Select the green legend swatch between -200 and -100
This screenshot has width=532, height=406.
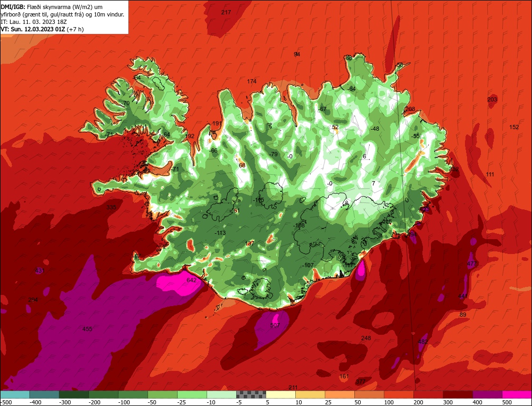(x=103, y=394)
